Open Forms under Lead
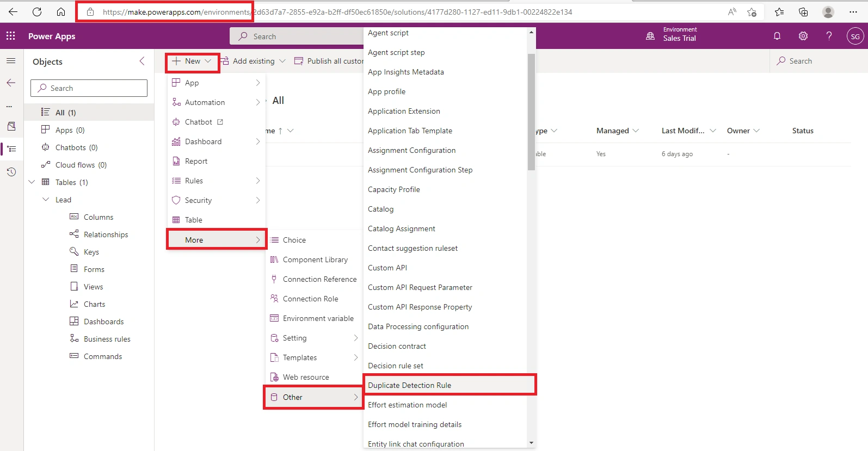868x451 pixels. tap(94, 269)
